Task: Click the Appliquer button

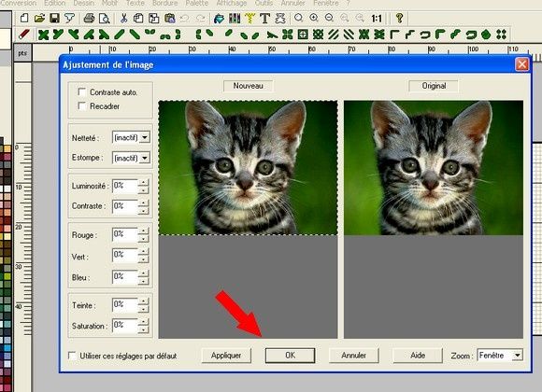Action: click(226, 356)
